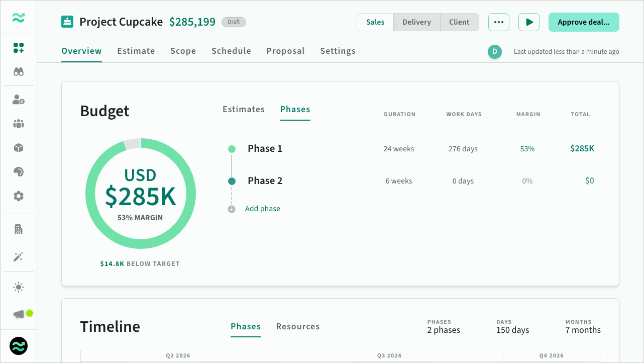Open the Schedule tab
The image size is (644, 363).
[231, 51]
